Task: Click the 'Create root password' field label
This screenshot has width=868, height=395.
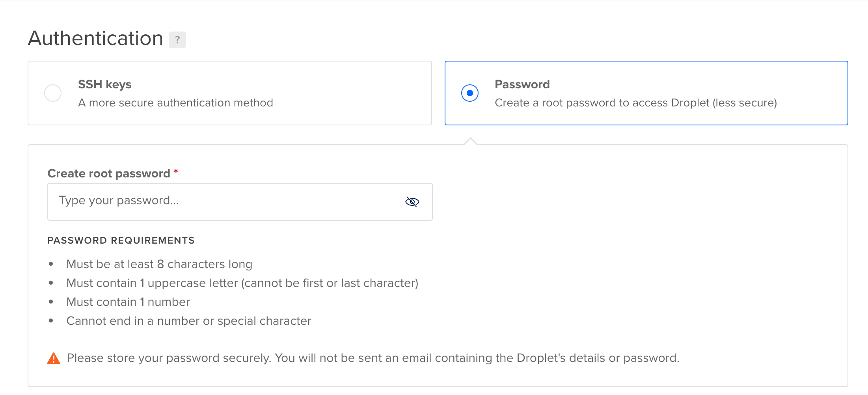Action: (108, 173)
